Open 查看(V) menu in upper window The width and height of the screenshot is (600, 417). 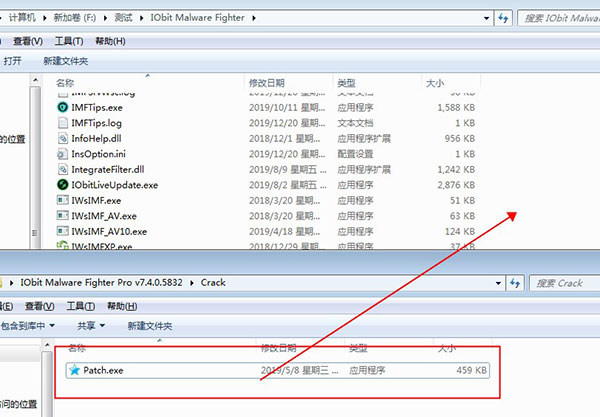click(28, 41)
